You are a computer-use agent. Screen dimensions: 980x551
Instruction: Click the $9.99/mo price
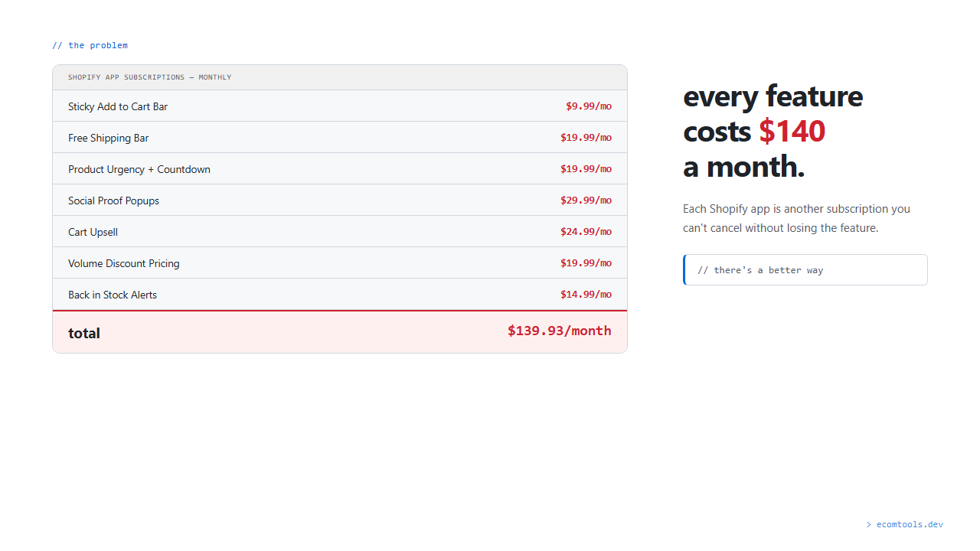pyautogui.click(x=588, y=106)
